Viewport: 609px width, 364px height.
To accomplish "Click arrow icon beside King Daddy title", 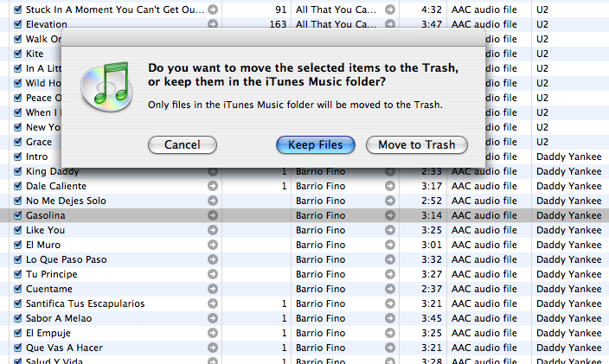I will 213,171.
